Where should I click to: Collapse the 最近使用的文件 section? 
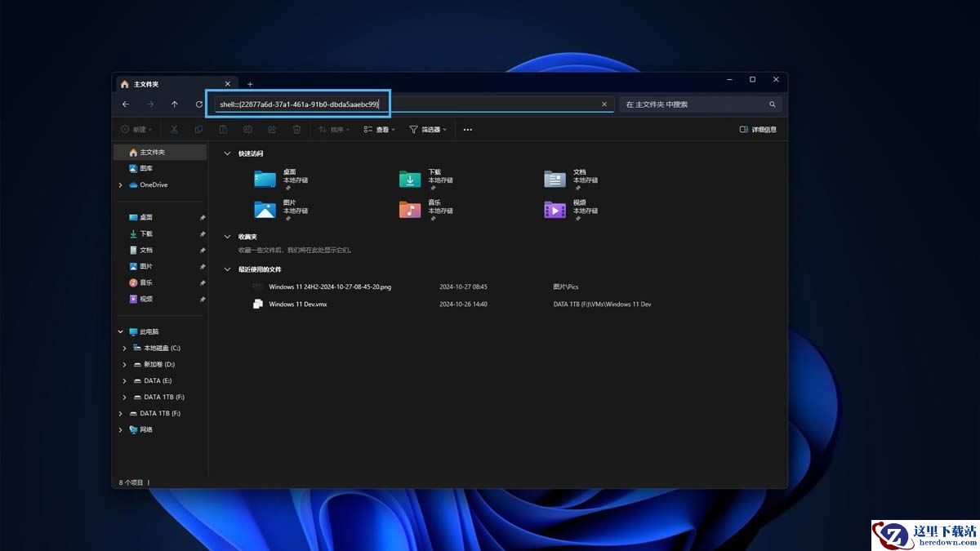pos(227,269)
